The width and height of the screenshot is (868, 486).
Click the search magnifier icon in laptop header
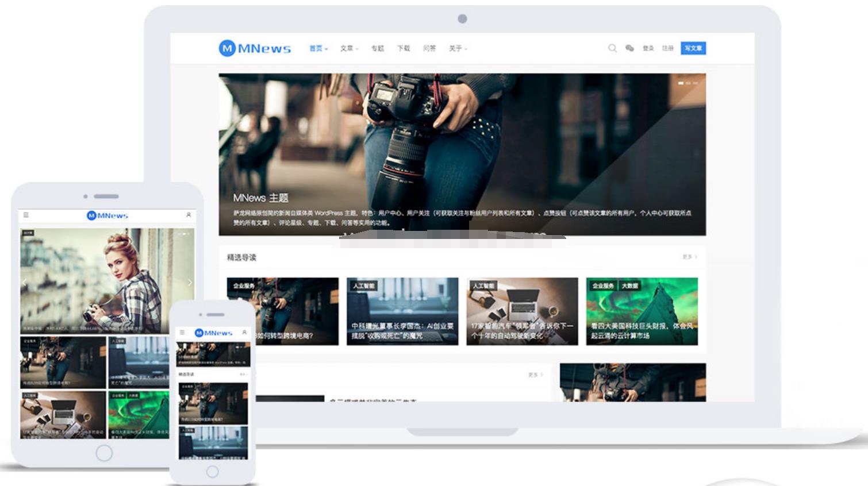[612, 48]
